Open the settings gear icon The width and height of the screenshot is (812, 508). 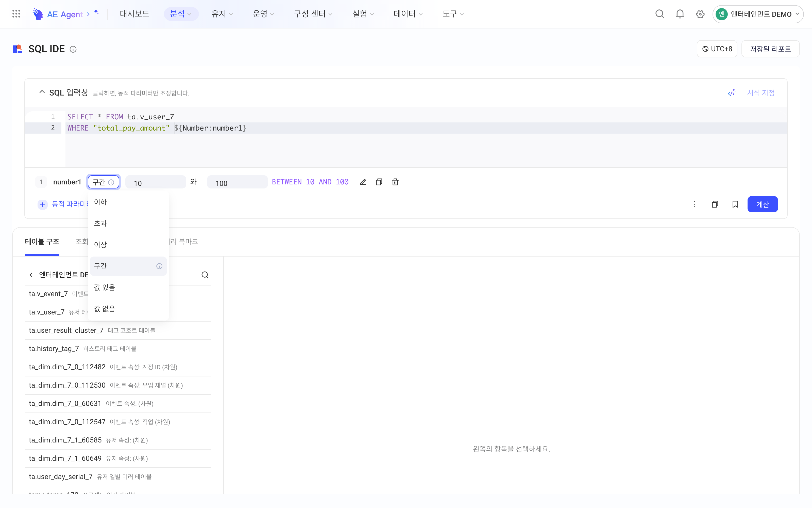(x=700, y=14)
